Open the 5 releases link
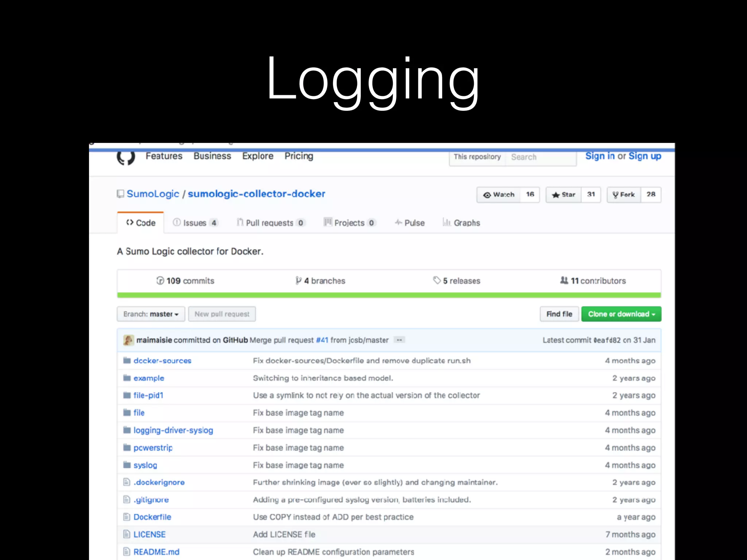 point(457,281)
